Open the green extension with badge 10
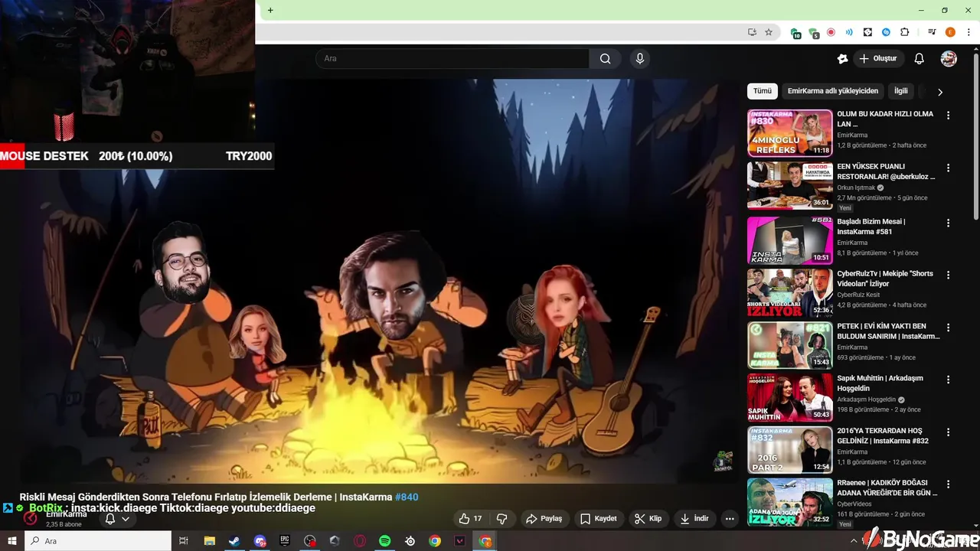980x551 pixels. pyautogui.click(x=795, y=32)
